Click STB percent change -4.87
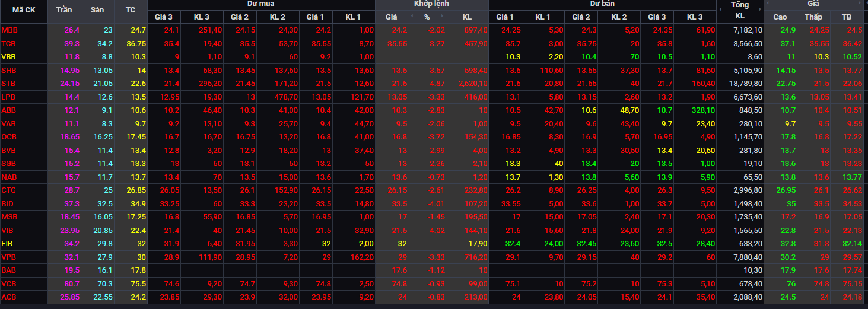Image resolution: width=868 pixels, height=309 pixels. click(x=437, y=83)
